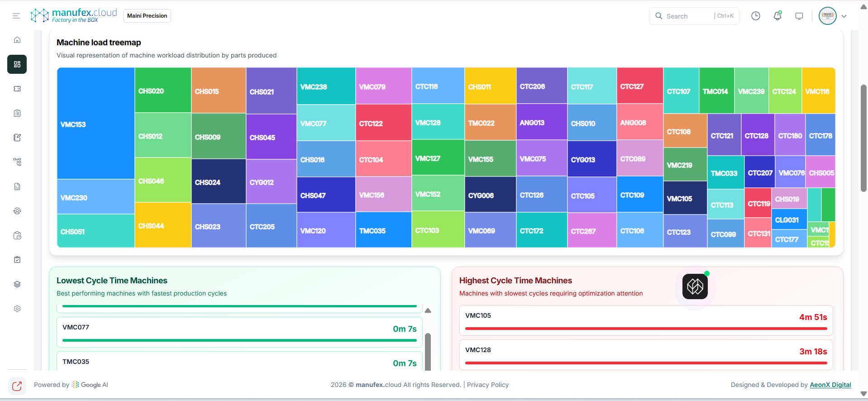The height and width of the screenshot is (401, 868).
Task: Open the home icon in sidebar
Action: (17, 40)
